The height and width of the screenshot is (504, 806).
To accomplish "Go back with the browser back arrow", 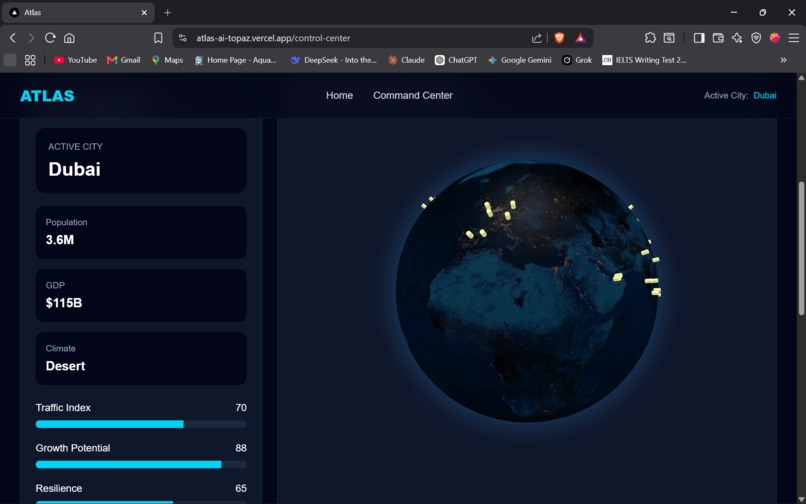I will [x=13, y=38].
